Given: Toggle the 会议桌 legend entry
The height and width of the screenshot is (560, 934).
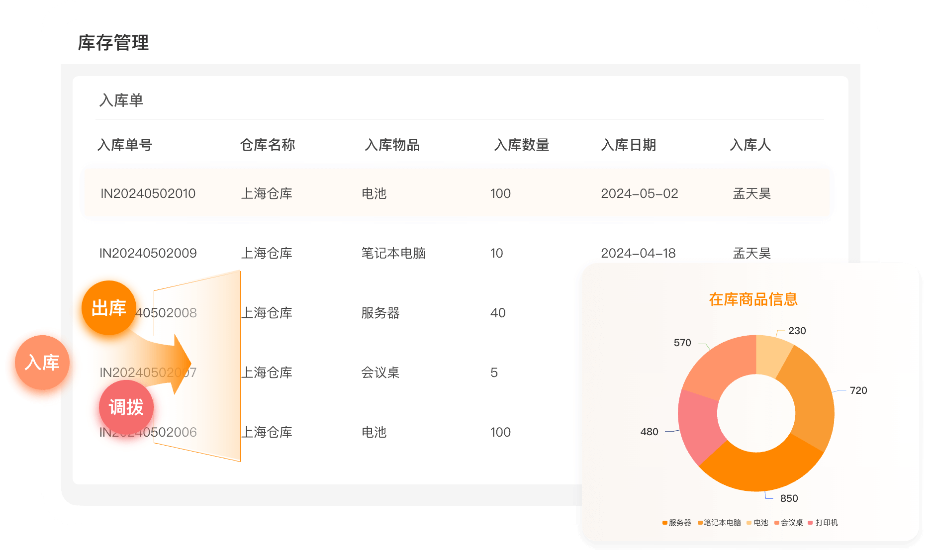Looking at the screenshot, I should point(789,523).
